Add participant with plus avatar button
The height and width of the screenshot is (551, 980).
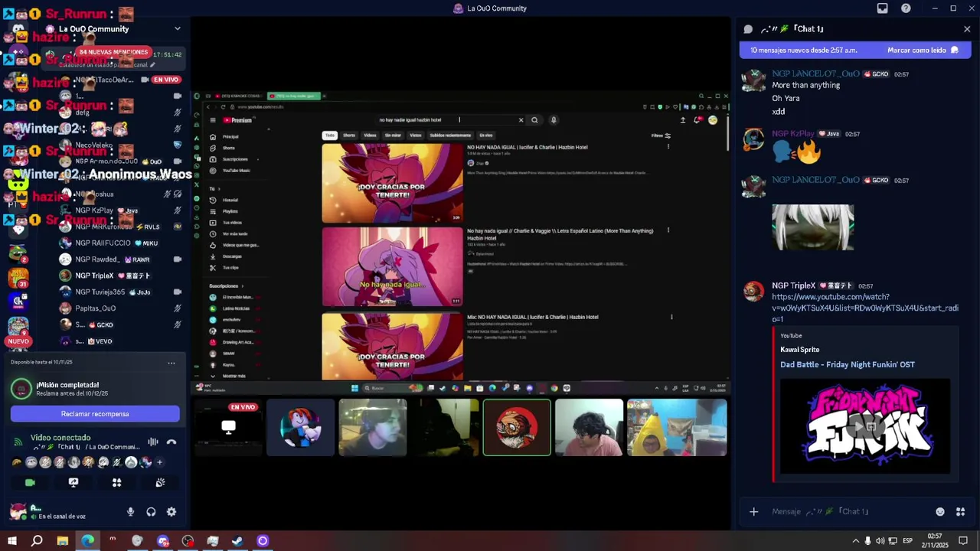tap(159, 462)
